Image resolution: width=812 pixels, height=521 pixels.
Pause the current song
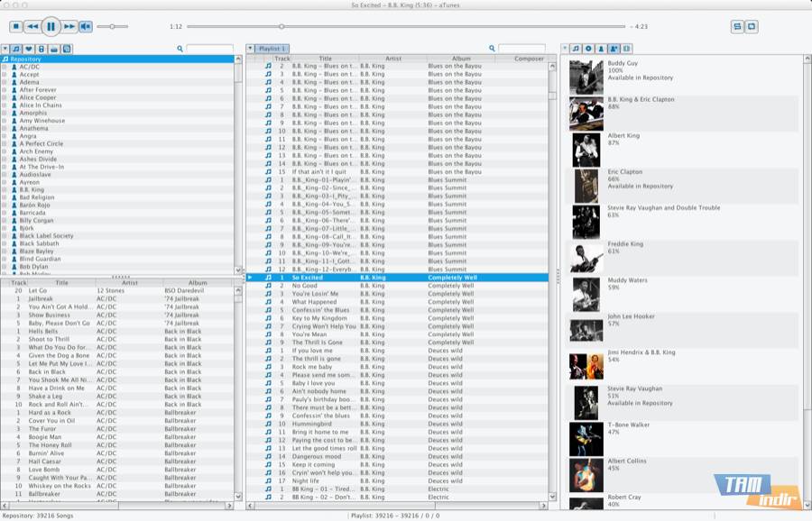coord(51,27)
